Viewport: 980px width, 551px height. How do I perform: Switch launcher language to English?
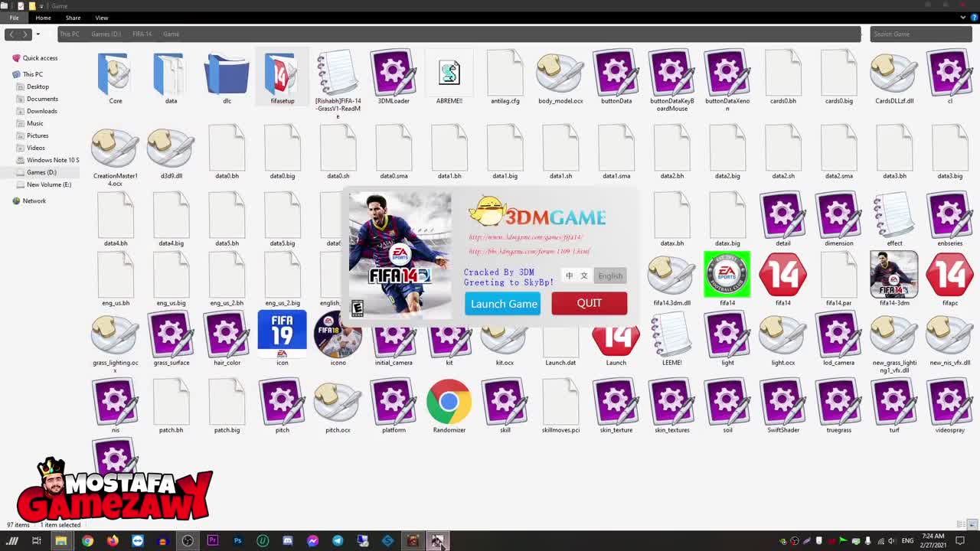610,275
